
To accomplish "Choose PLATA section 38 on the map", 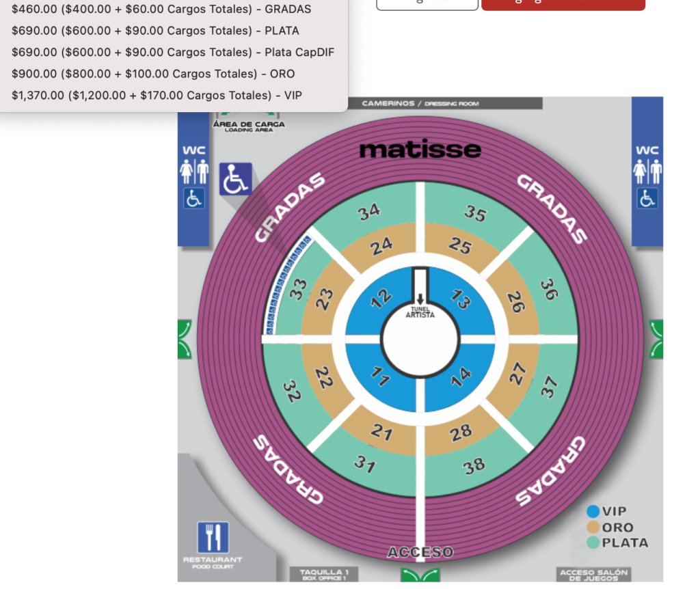I will click(474, 467).
